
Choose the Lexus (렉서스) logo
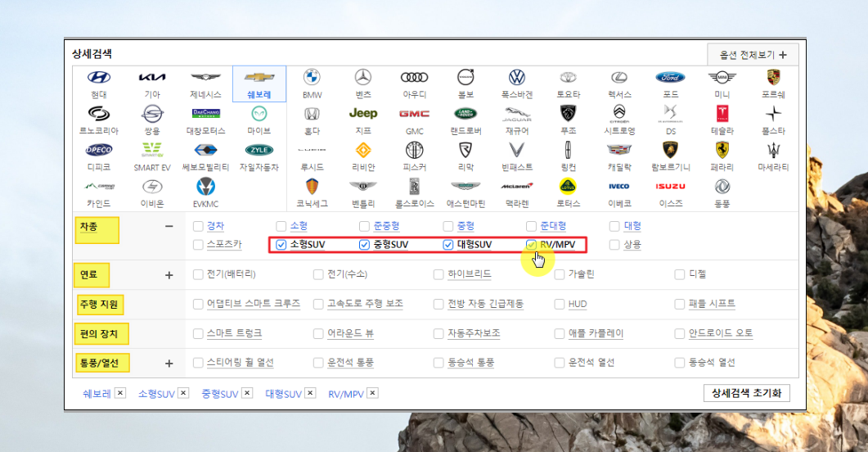(x=619, y=77)
